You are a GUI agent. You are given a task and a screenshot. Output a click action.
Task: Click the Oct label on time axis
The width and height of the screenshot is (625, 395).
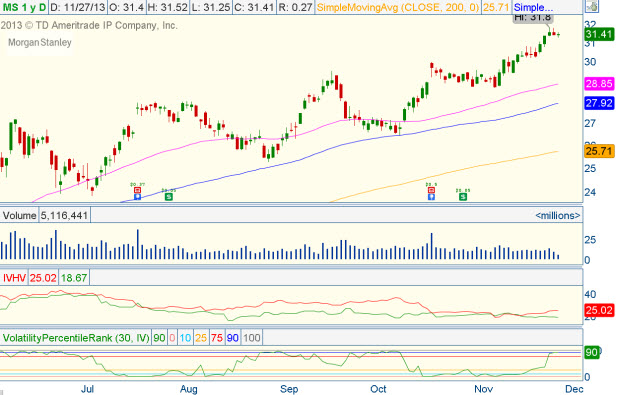click(x=378, y=389)
